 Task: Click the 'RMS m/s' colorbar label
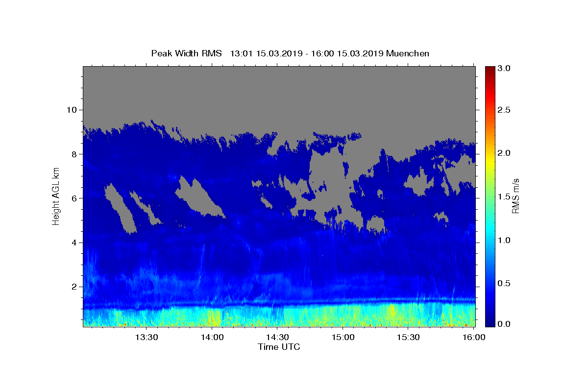[515, 196]
